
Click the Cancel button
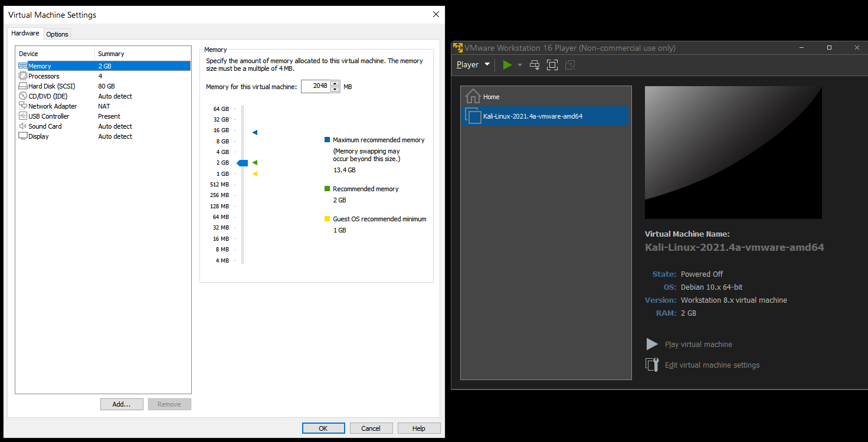click(x=371, y=428)
